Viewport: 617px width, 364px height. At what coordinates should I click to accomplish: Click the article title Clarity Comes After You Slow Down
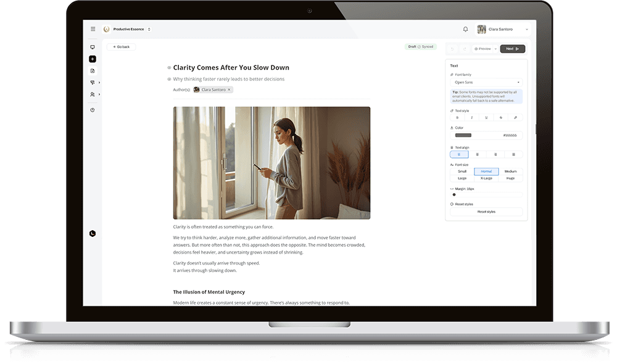231,68
